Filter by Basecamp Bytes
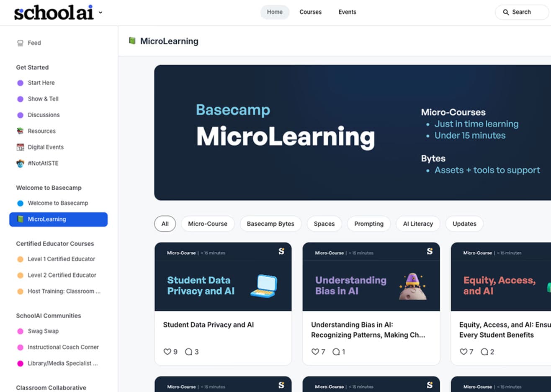 click(270, 224)
